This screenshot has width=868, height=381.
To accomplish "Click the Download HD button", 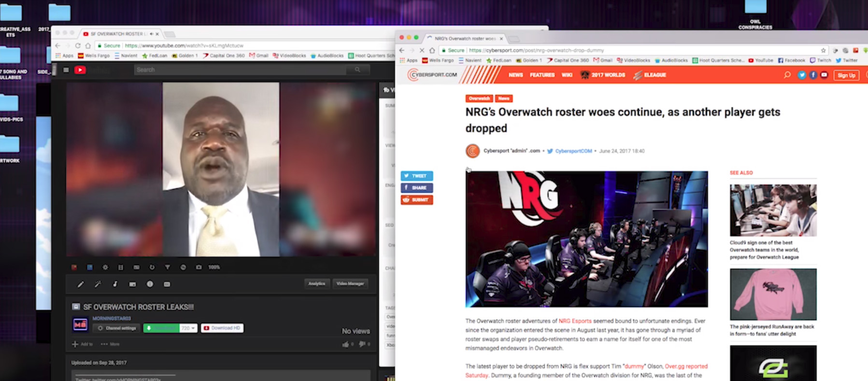I will 222,328.
